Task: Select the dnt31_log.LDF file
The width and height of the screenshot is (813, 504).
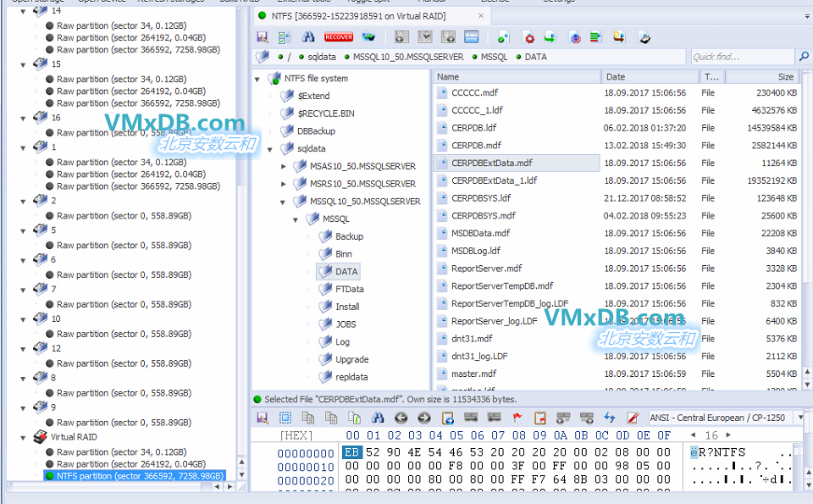Action: (x=479, y=357)
